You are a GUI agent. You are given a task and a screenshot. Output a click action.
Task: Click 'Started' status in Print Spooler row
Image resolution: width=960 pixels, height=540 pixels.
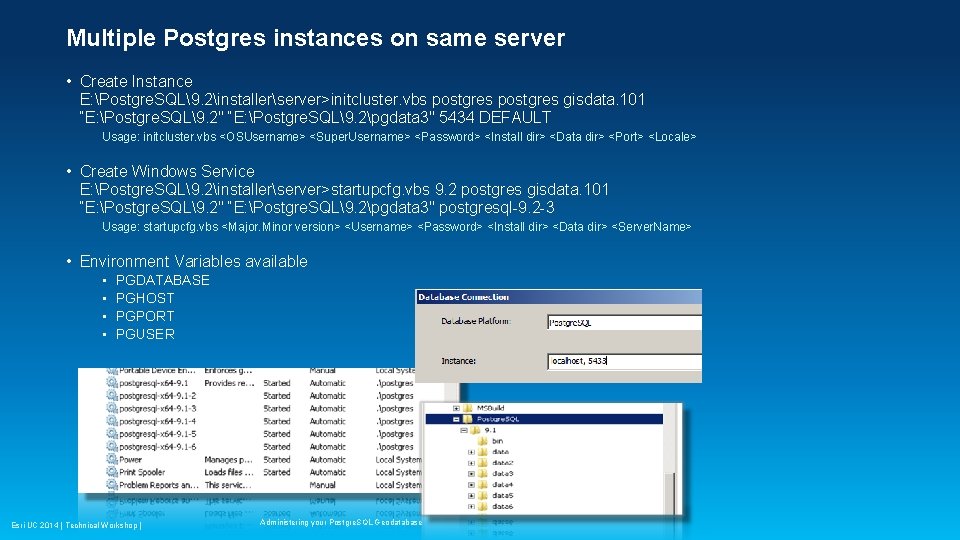277,472
